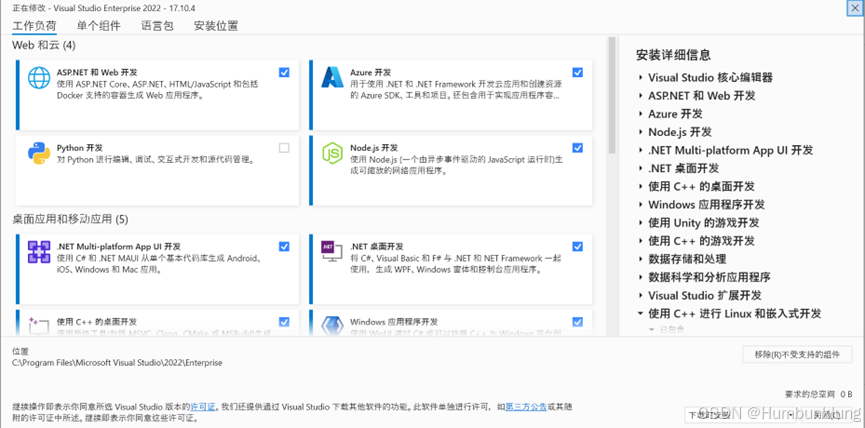
Task: Expand 数据存储和处理 details node
Action: (x=640, y=259)
